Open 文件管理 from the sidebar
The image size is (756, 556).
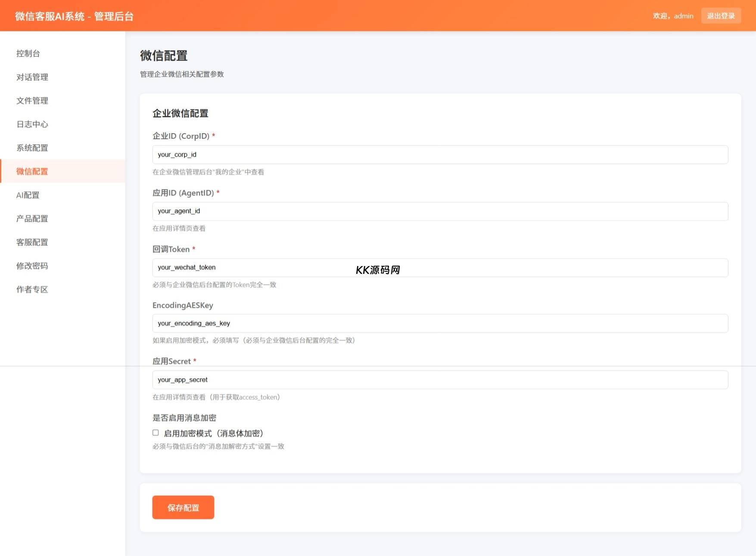(32, 101)
